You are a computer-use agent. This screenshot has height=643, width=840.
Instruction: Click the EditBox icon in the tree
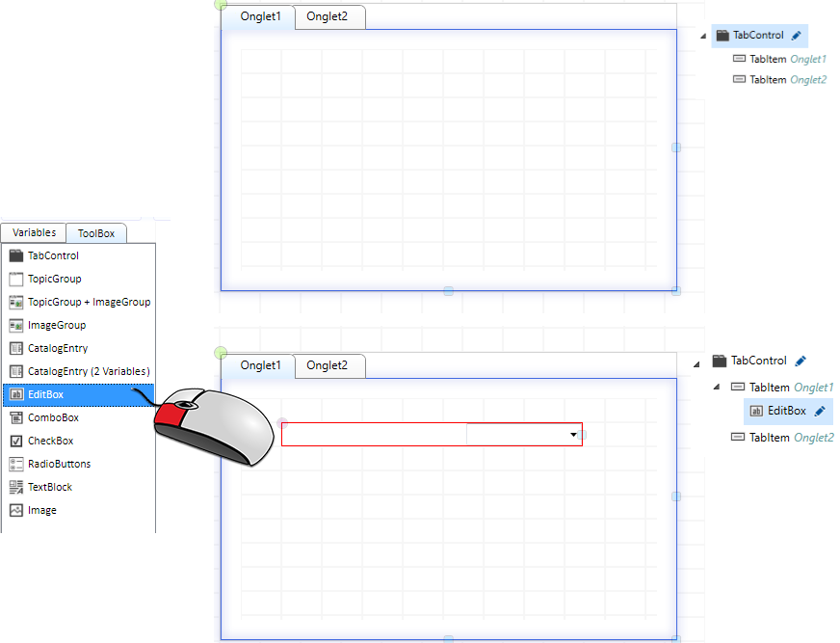click(756, 412)
